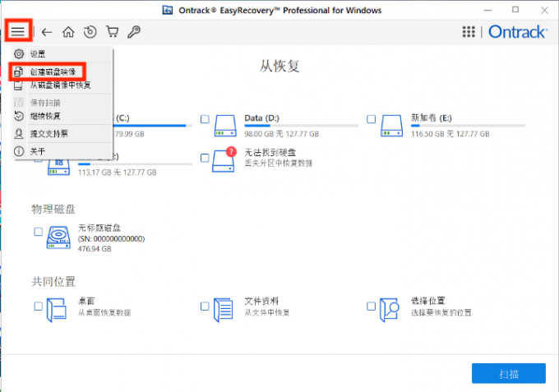Enable the 选择位置 checkbox
The height and width of the screenshot is (392, 559).
(x=371, y=306)
